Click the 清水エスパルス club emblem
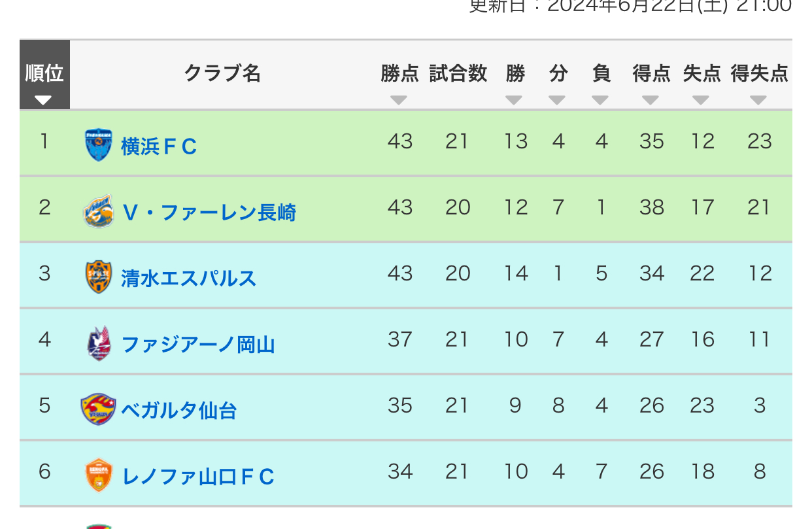Screen dimensions: 812x529 pyautogui.click(x=99, y=277)
